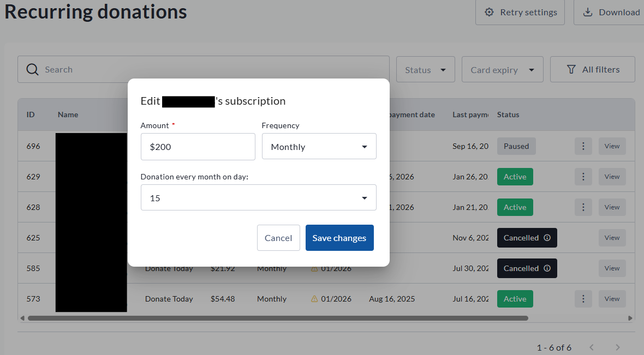644x355 pixels.
Task: Open three-dot menu for subscription 573
Action: (583, 299)
